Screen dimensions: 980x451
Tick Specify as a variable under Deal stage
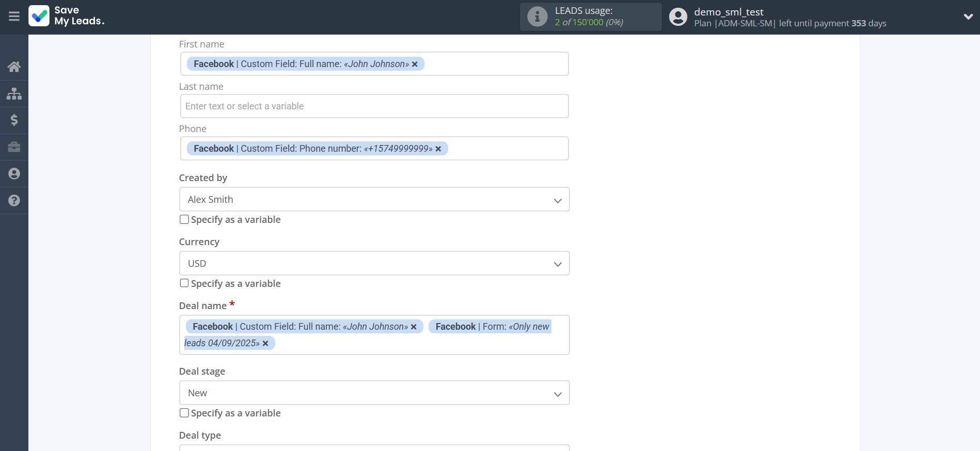tap(184, 413)
